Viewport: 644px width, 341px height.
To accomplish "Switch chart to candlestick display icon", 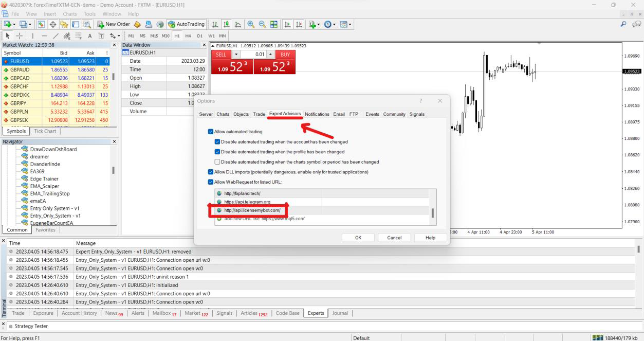I will point(227,24).
